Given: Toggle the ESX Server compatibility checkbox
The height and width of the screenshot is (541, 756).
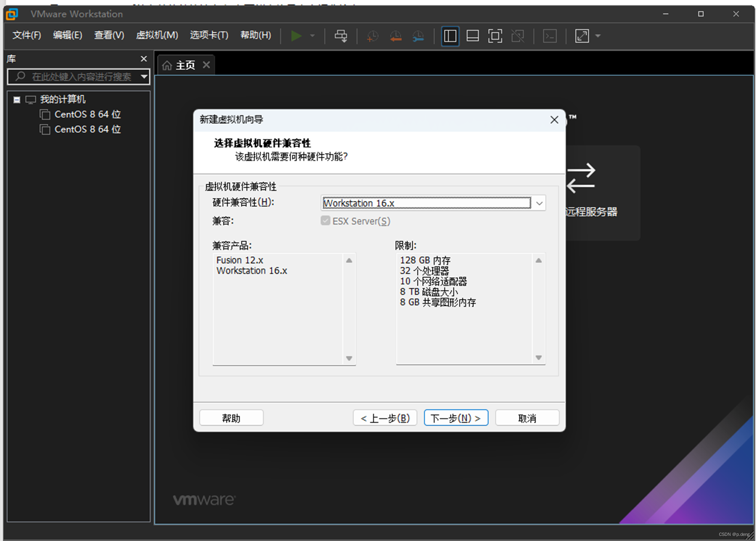Looking at the screenshot, I should point(325,221).
